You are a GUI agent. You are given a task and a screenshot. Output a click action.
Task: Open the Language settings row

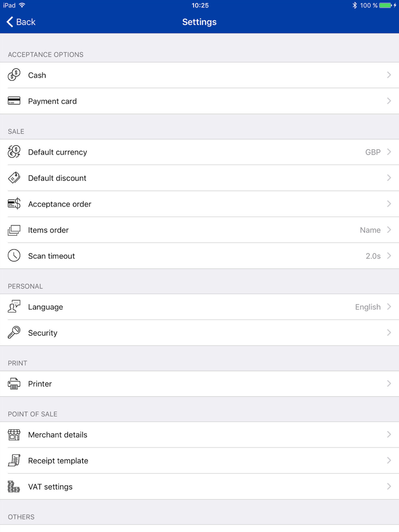click(199, 307)
